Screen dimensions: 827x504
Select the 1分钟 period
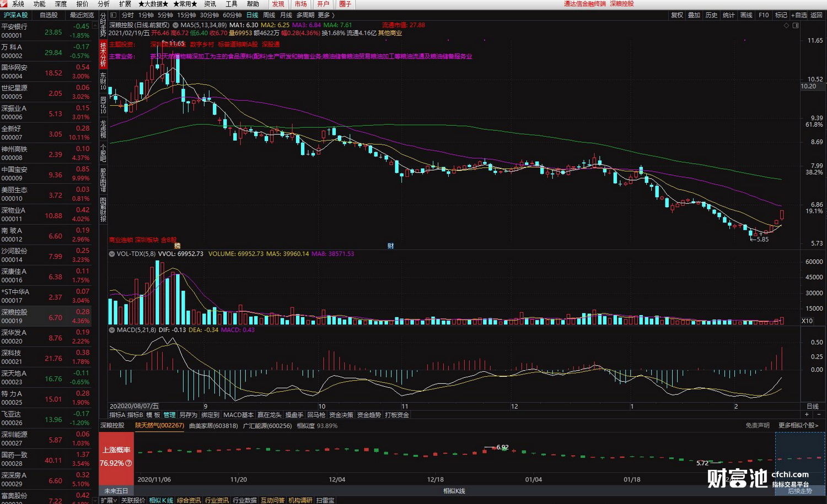coord(146,15)
